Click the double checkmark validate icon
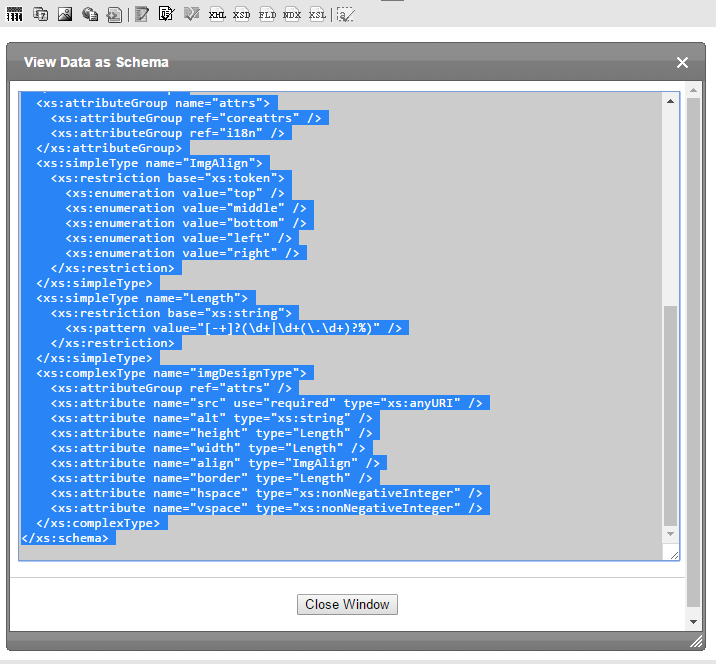This screenshot has height=664, width=716. click(191, 14)
